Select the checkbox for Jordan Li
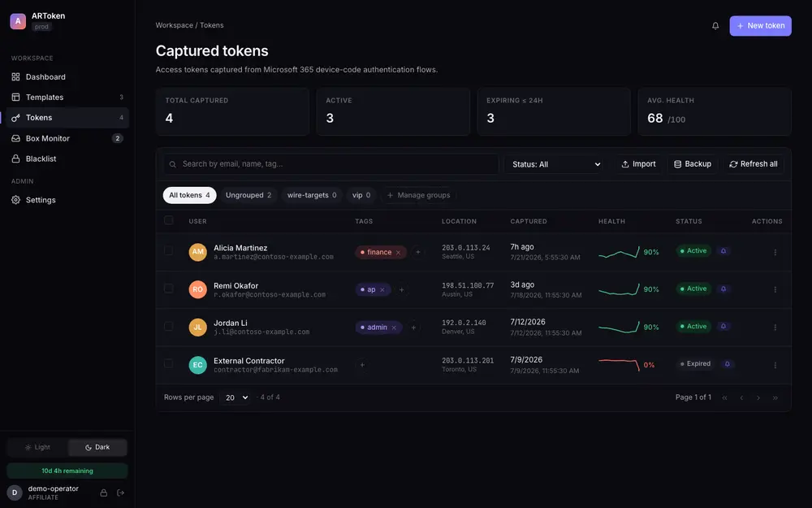This screenshot has width=812, height=508. pos(168,326)
